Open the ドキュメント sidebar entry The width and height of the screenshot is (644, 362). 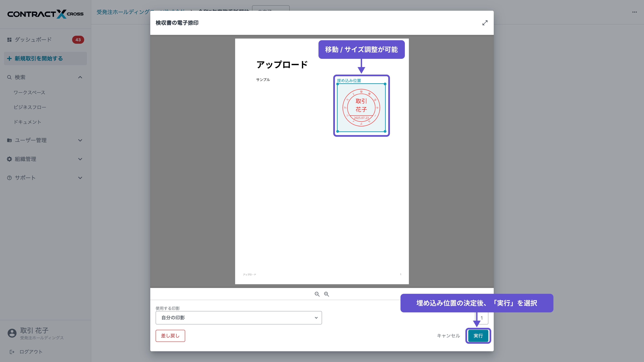pyautogui.click(x=28, y=122)
